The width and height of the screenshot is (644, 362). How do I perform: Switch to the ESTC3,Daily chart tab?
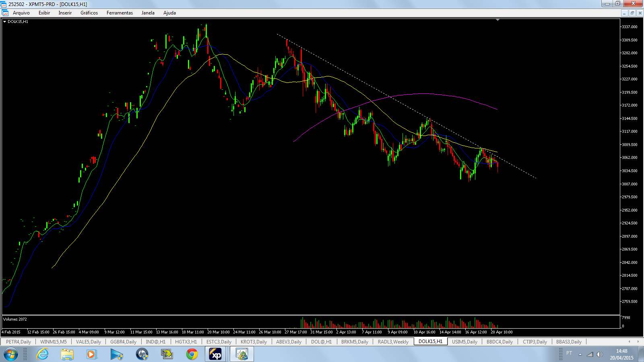(219, 342)
